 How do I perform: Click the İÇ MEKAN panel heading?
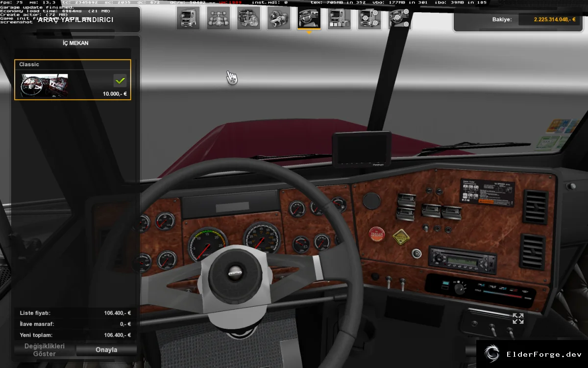click(75, 43)
